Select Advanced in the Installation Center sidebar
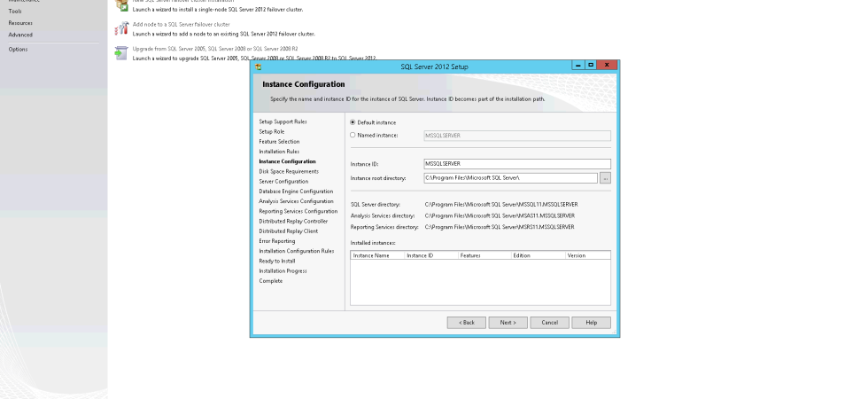The width and height of the screenshot is (868, 399). pos(20,35)
